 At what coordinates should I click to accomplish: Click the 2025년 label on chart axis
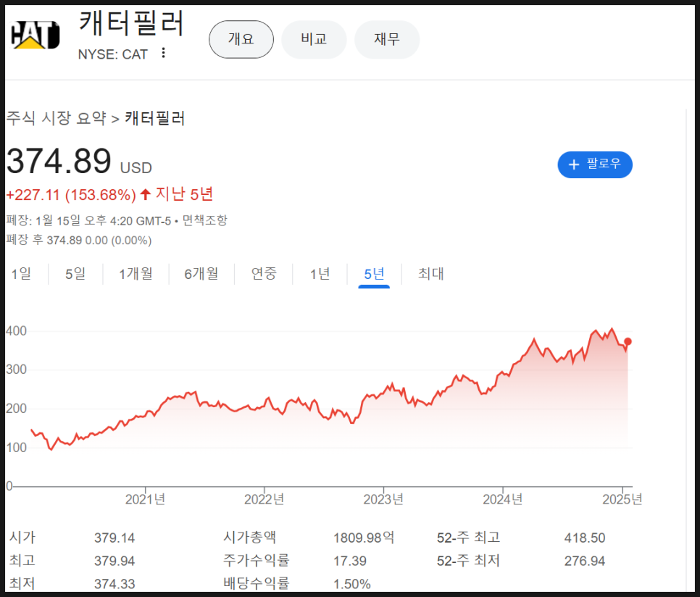[622, 499]
